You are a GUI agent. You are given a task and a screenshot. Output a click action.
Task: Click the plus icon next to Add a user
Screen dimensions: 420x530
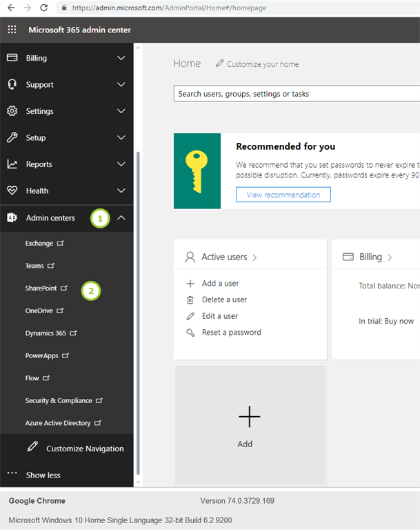pos(190,283)
